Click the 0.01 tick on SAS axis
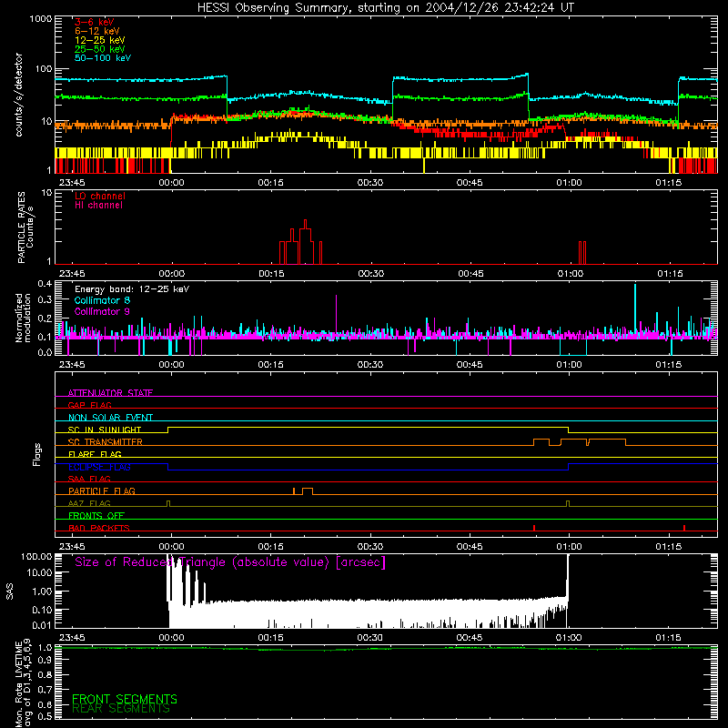728x728 pixels. 42,625
